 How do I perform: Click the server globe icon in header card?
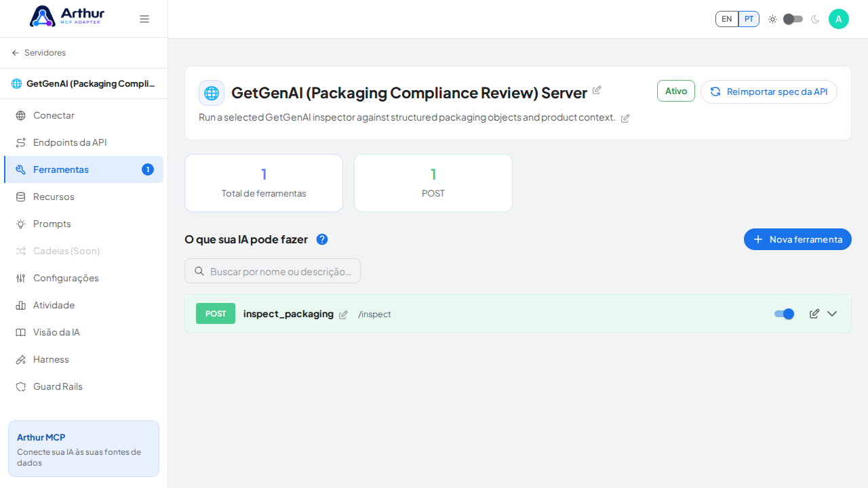pos(212,93)
